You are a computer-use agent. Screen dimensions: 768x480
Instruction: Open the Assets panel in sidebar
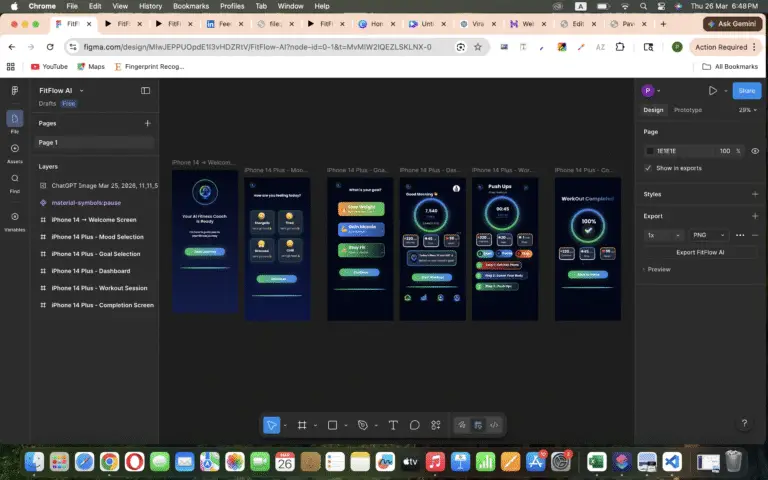[x=14, y=151]
